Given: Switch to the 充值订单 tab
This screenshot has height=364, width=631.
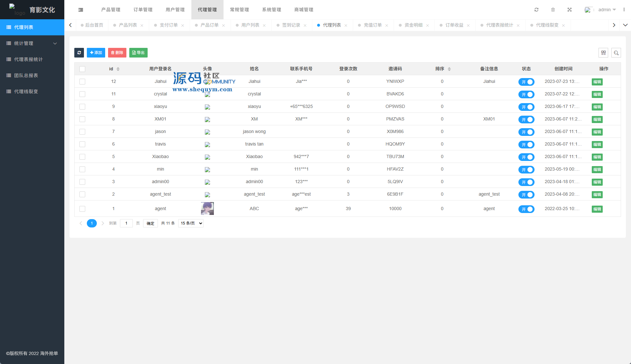Looking at the screenshot, I should tap(372, 25).
